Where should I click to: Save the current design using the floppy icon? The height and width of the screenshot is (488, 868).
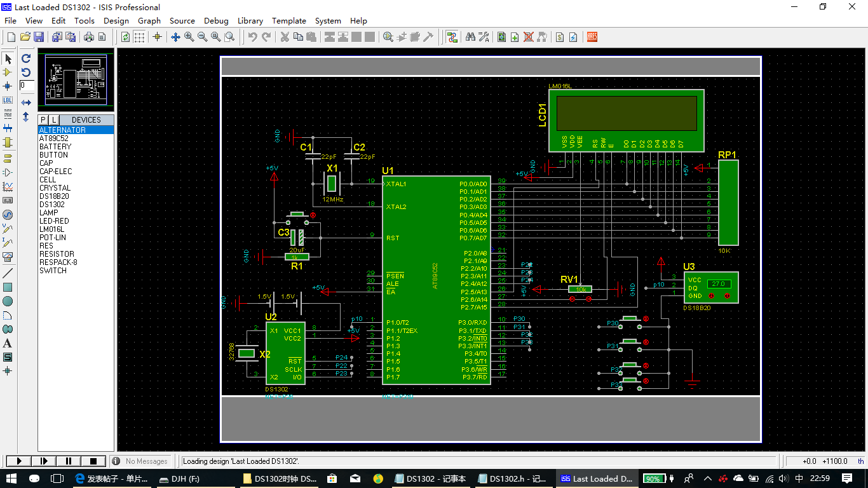pyautogui.click(x=39, y=37)
